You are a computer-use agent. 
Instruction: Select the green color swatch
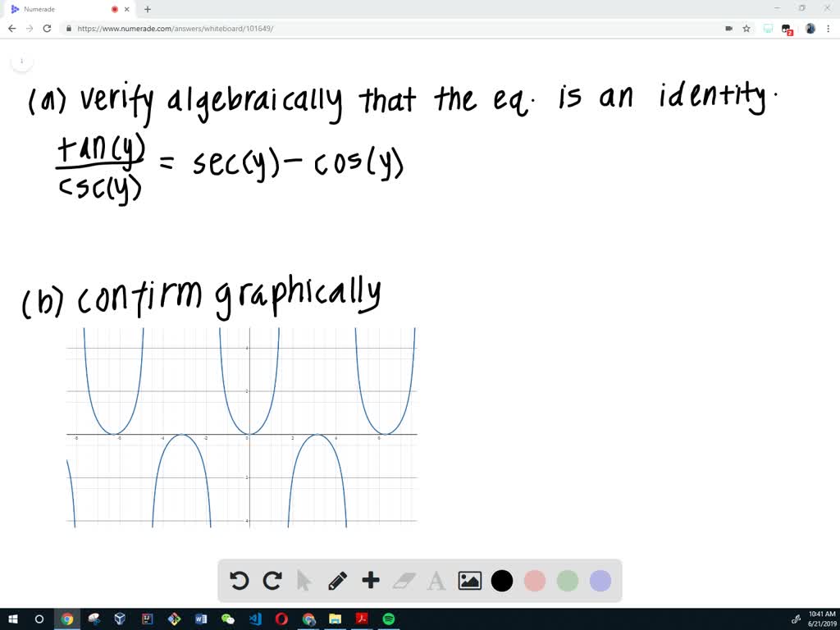coord(568,581)
